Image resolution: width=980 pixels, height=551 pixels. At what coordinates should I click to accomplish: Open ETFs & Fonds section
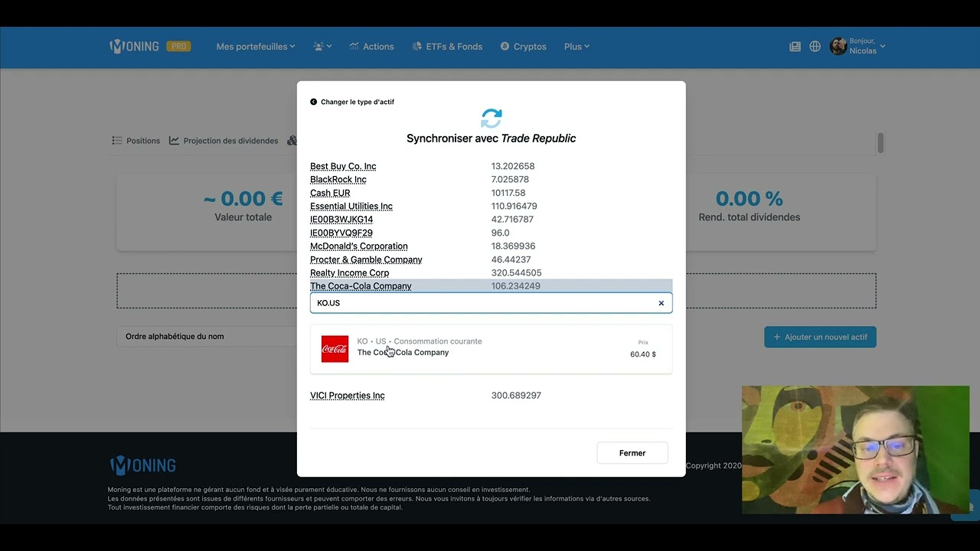point(447,47)
